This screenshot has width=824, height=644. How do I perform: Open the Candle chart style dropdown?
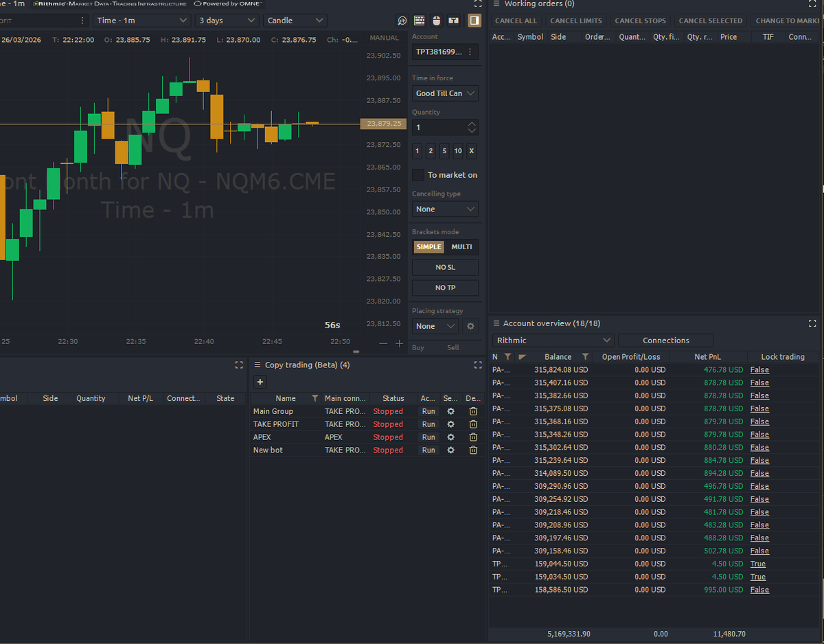[x=295, y=21]
